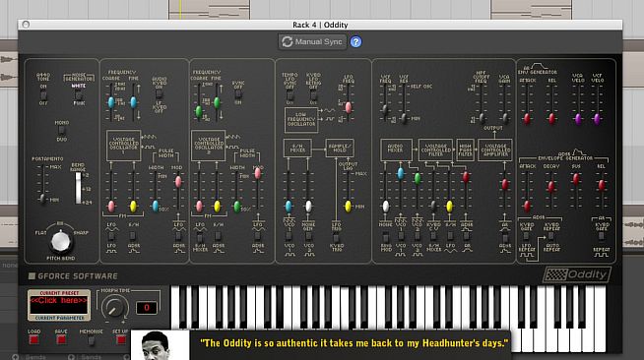Click the Bend Range selector

pos(78,188)
